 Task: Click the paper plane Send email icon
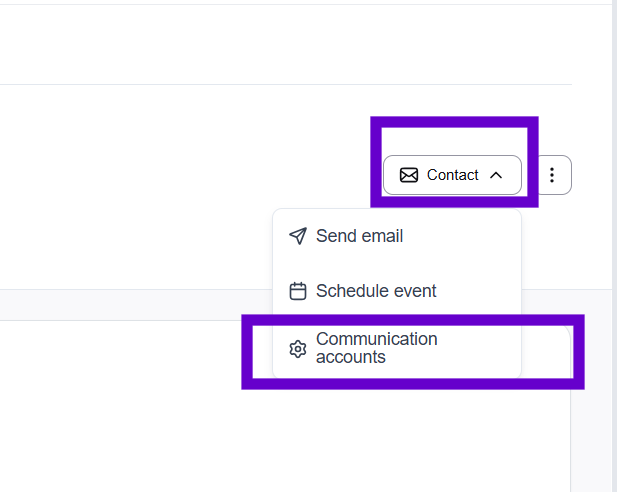297,236
